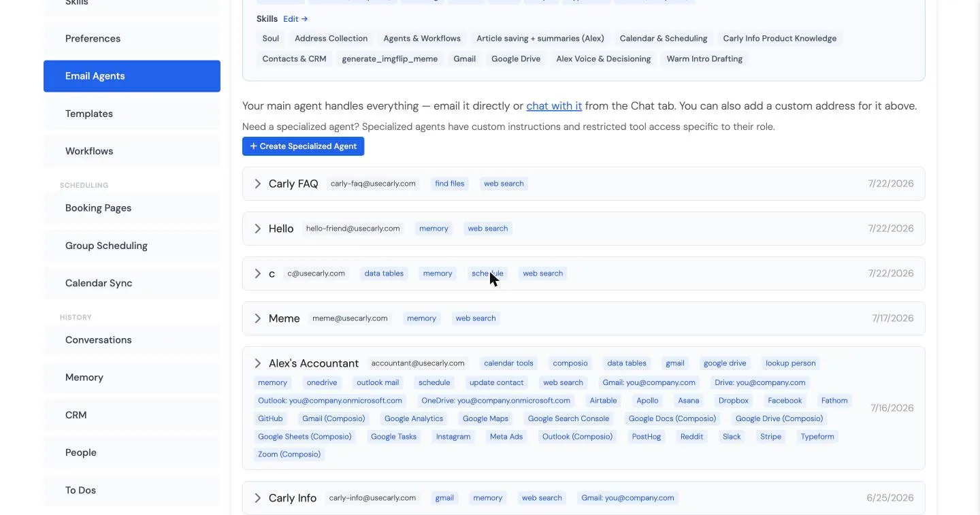Expand the agent named c
This screenshot has width=980, height=515.
point(257,273)
